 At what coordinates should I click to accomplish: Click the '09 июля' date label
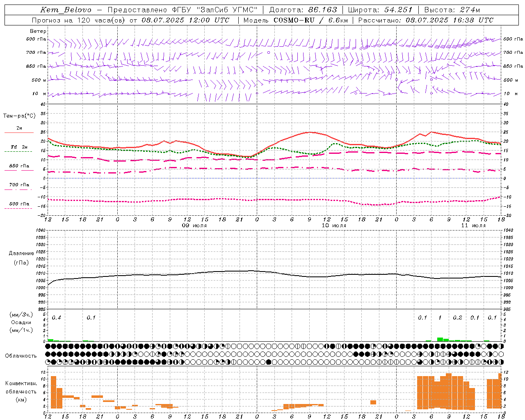[194, 226]
